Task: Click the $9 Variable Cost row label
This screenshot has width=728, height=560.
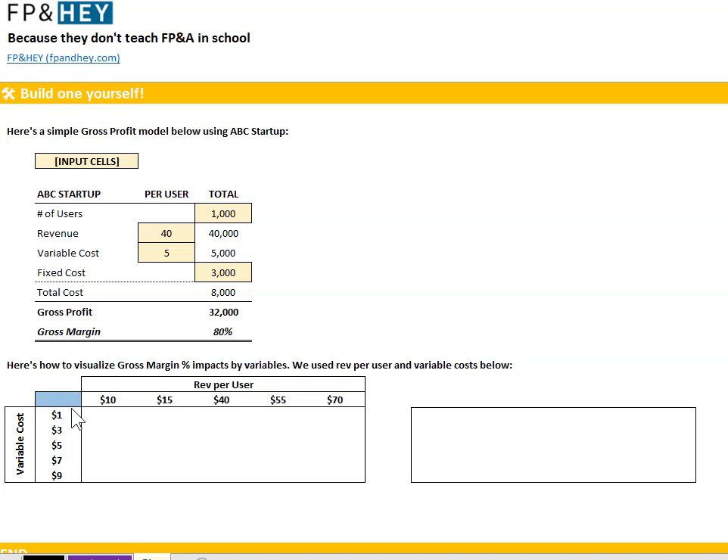Action: tap(56, 475)
